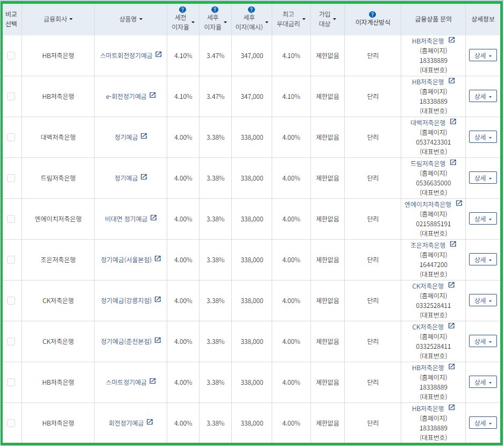
Task: Sort by 세전 이자율 column header
Action: tap(183, 22)
